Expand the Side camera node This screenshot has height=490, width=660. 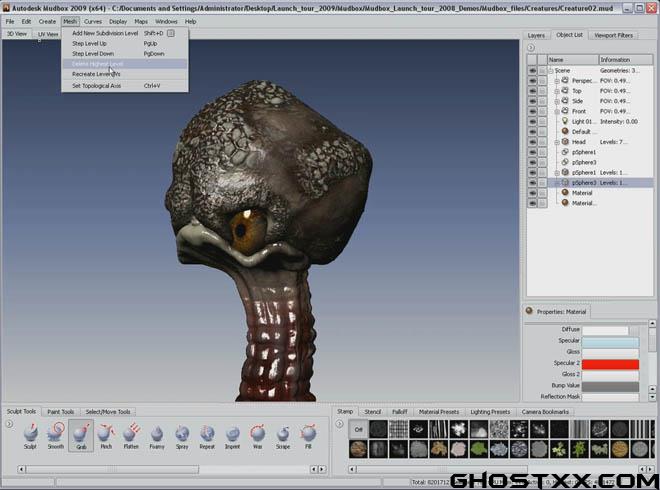pos(557,101)
